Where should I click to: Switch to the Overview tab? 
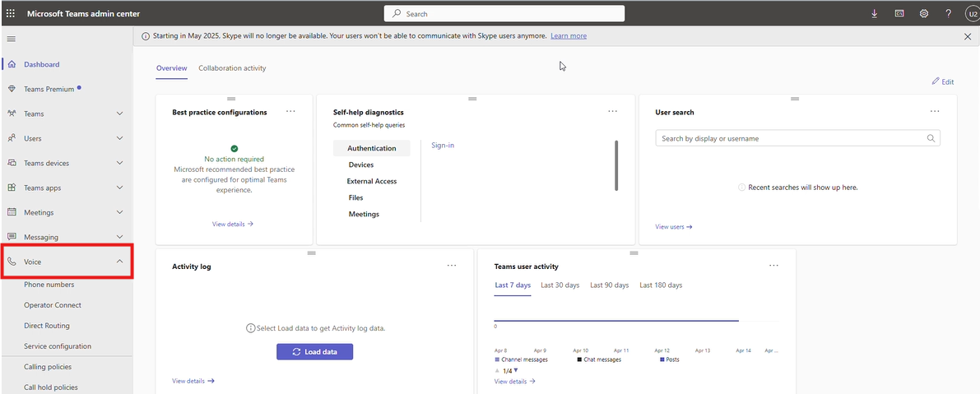[171, 68]
